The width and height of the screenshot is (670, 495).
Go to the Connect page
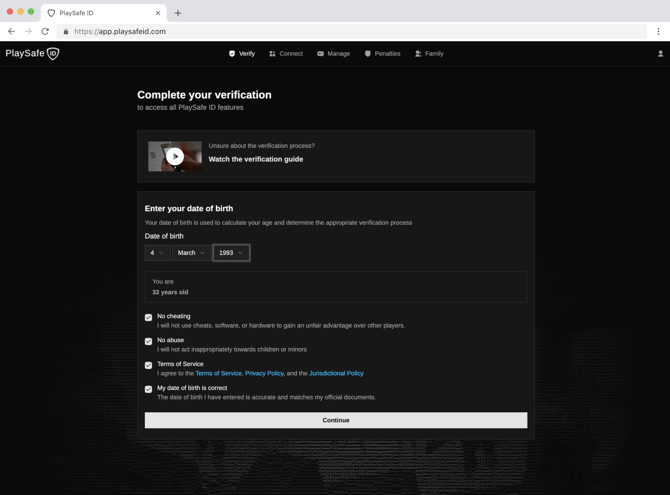286,53
